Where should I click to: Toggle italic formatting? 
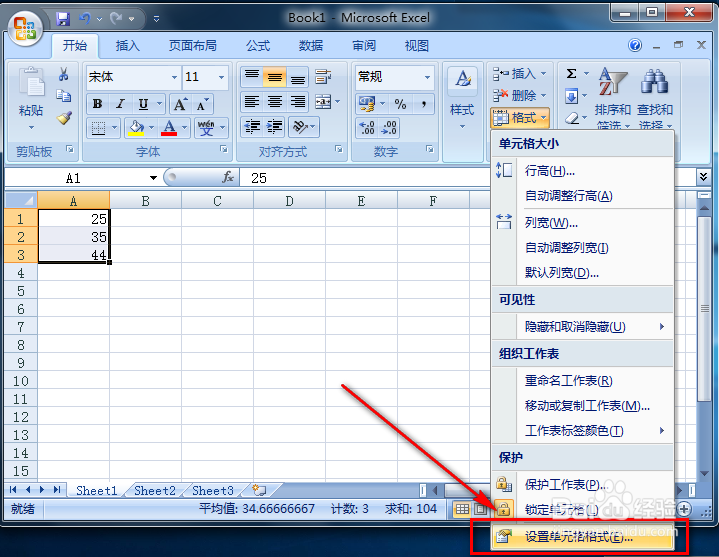point(120,104)
